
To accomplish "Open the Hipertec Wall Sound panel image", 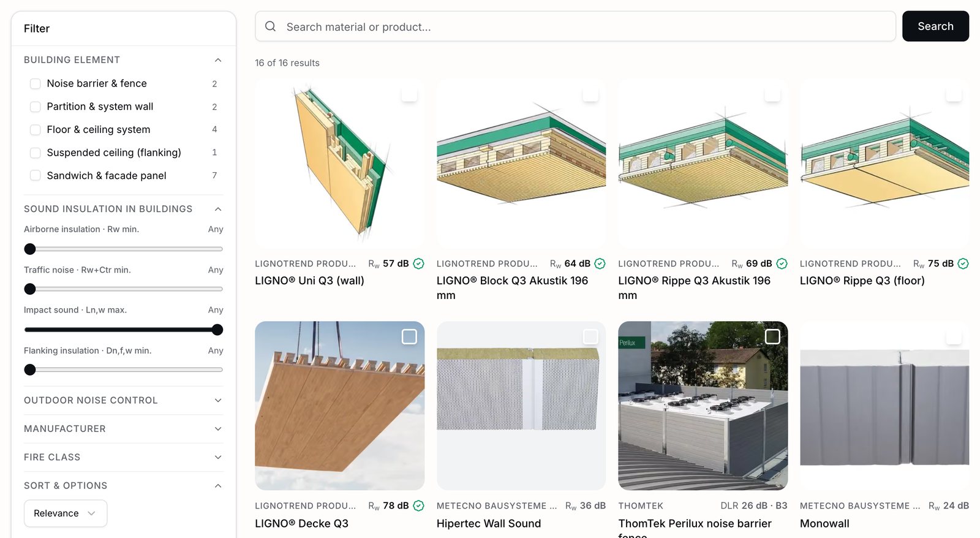I will (x=521, y=406).
